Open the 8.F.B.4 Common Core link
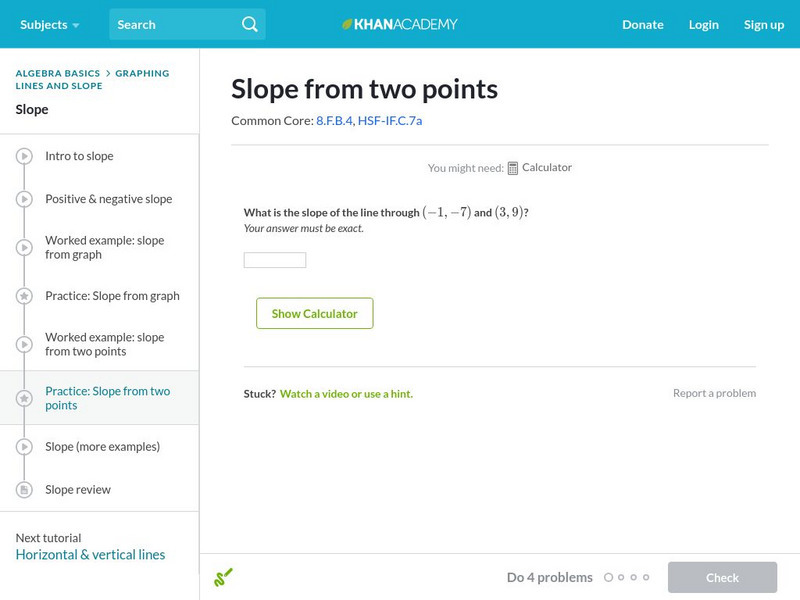 tap(334, 121)
